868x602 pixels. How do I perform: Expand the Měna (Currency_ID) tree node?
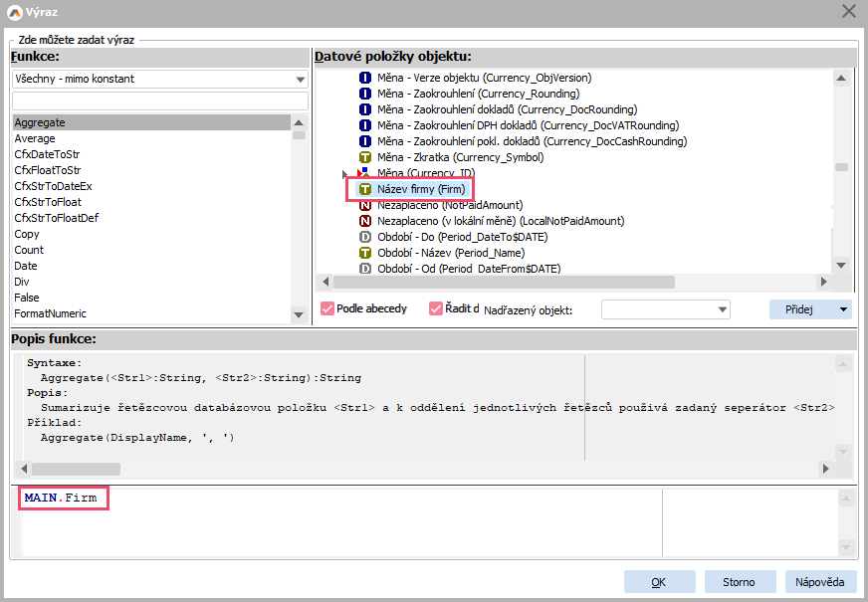[346, 174]
